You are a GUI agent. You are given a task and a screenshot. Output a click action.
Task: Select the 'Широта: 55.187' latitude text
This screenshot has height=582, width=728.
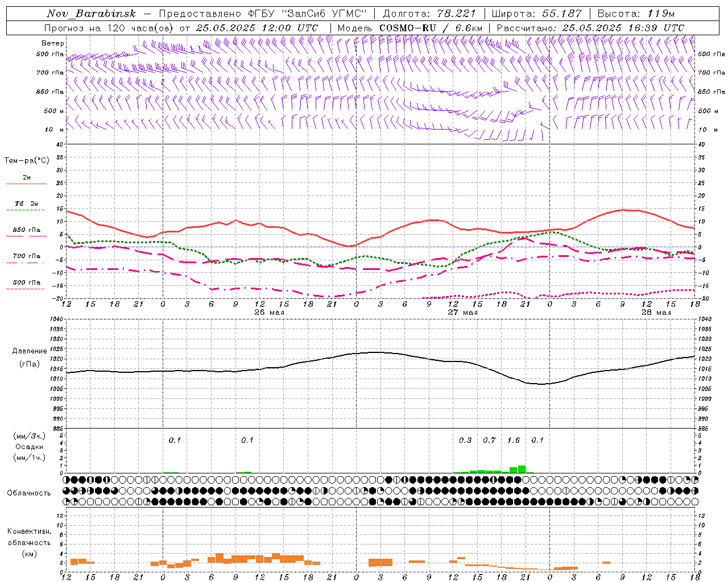536,14
